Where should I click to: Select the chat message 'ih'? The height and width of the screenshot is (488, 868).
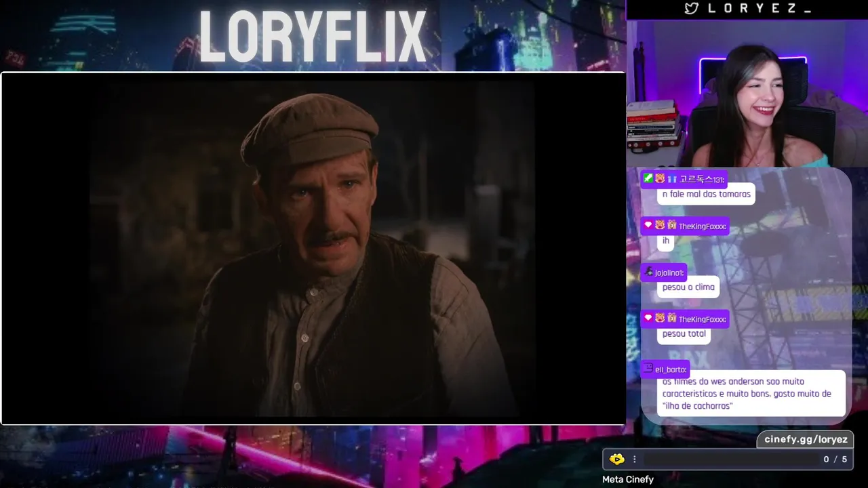[x=666, y=241]
